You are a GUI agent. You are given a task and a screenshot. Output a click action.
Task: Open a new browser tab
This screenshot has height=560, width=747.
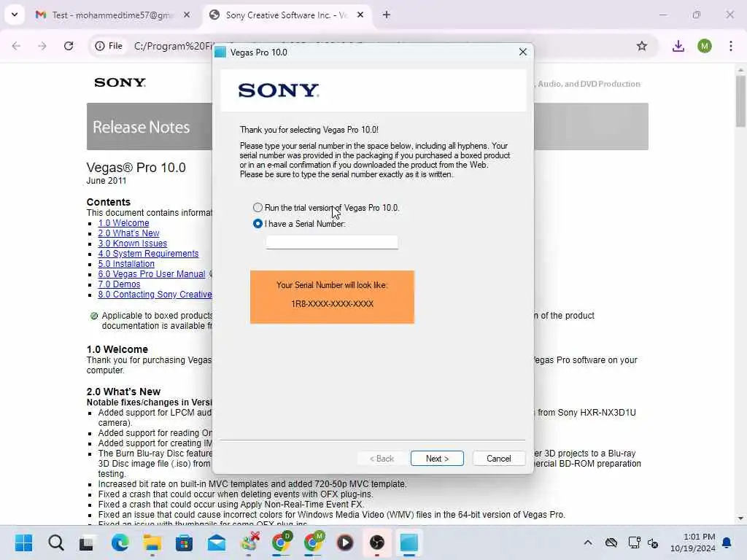[x=387, y=15]
